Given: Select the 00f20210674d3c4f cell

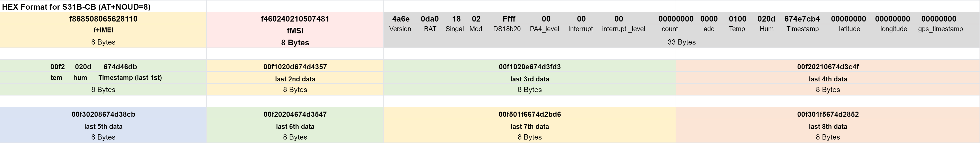Looking at the screenshot, I should (x=828, y=67).
